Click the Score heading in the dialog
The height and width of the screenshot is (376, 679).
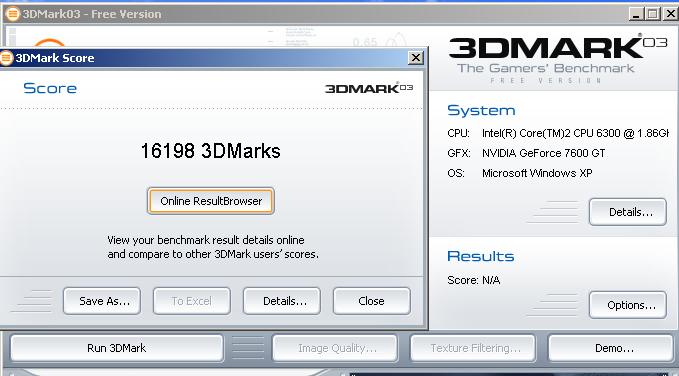tap(50, 88)
